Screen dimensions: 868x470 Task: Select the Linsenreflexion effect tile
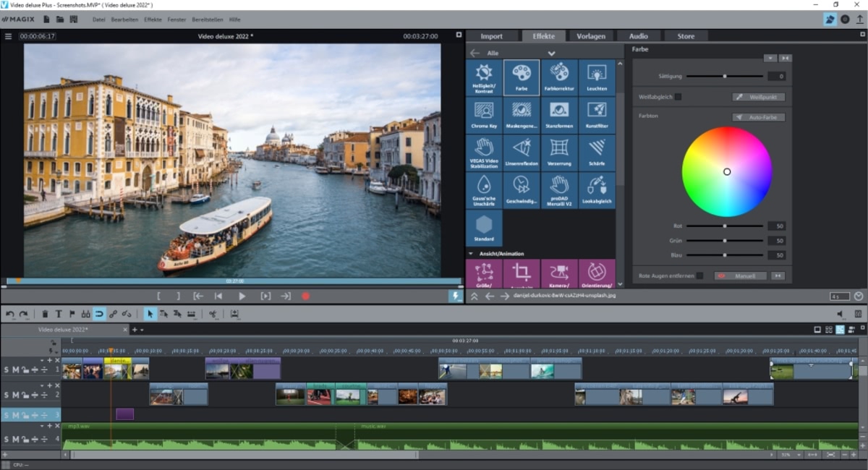522,153
